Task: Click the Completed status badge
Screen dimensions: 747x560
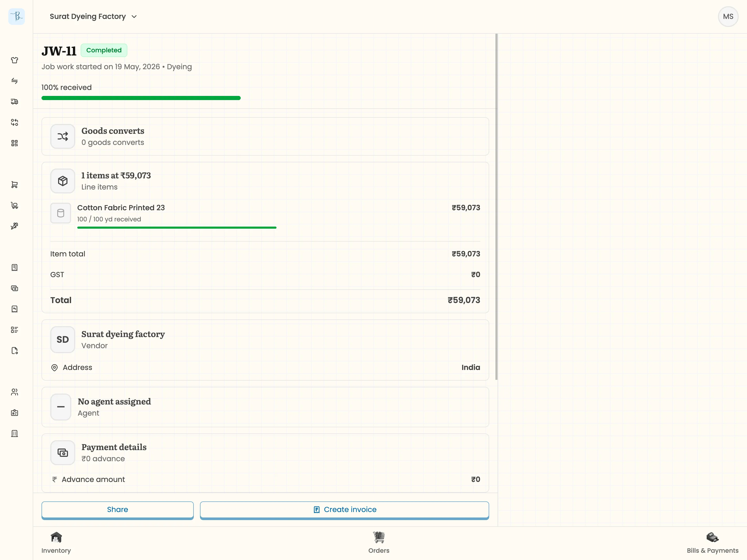Action: [x=104, y=50]
